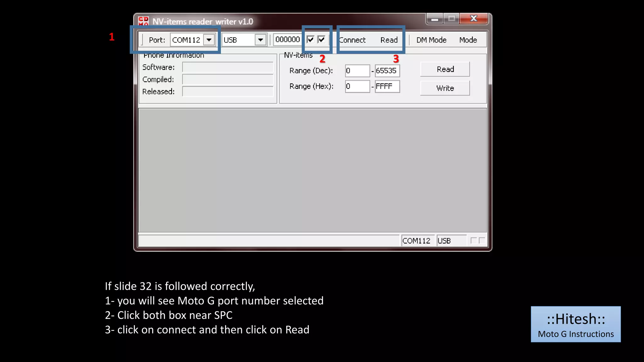Click the first status indicator box

tap(474, 241)
